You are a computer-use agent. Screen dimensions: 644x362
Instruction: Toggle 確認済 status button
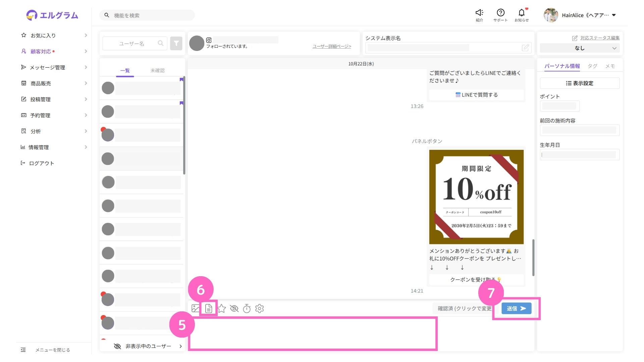464,308
